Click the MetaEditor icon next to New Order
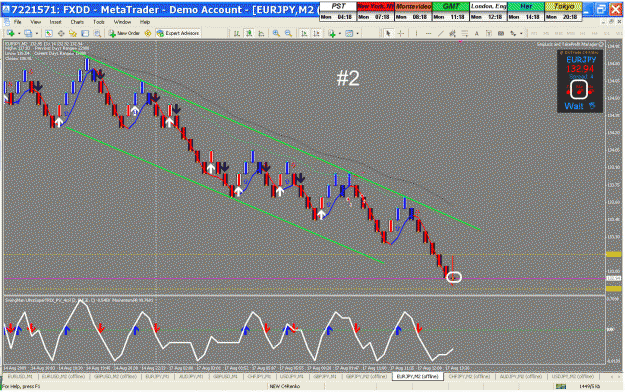This screenshot has height=392, width=625. tap(147, 33)
